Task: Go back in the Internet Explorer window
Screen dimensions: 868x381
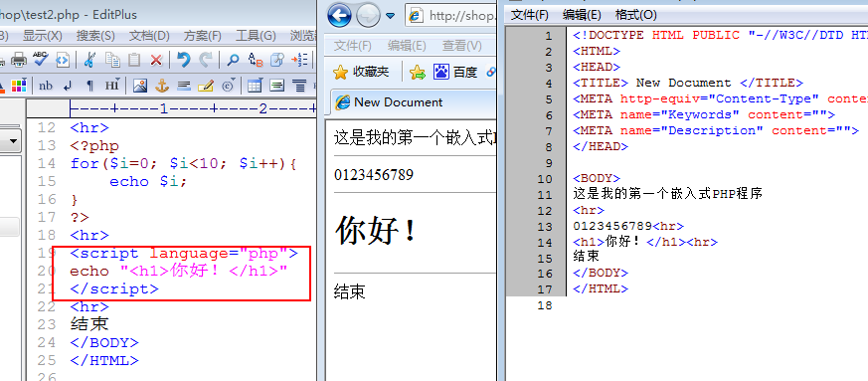Action: coord(339,15)
